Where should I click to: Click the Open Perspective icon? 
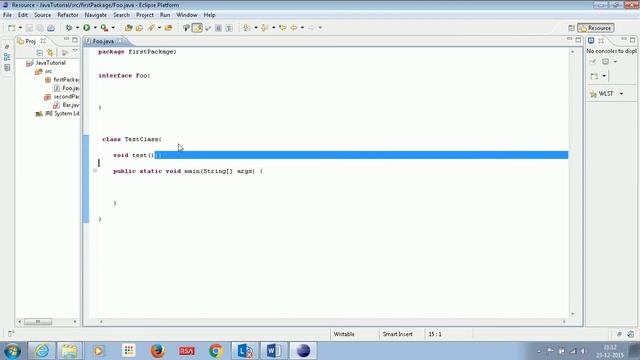point(571,28)
